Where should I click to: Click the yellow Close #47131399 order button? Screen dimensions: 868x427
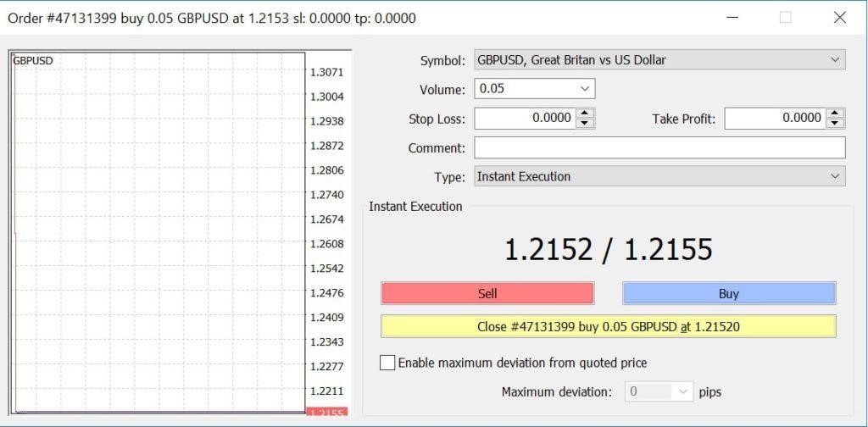coord(609,327)
